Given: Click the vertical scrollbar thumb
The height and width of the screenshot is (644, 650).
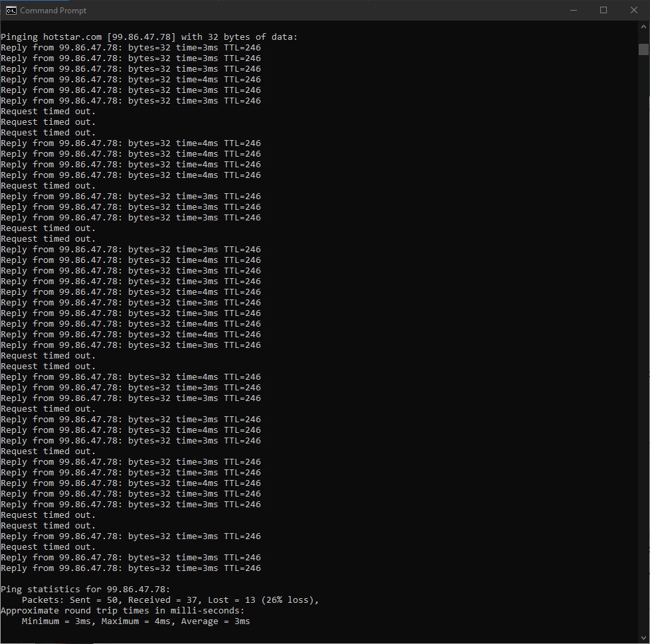Looking at the screenshot, I should click(x=643, y=49).
